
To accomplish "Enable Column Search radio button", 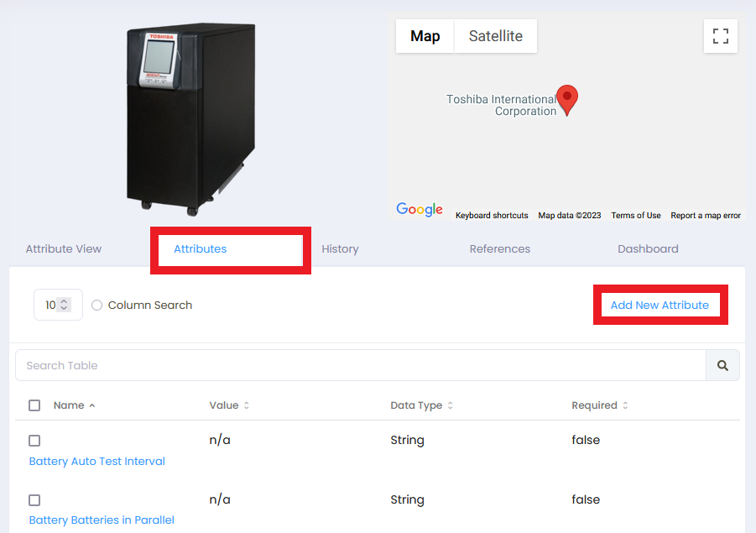I will [97, 306].
